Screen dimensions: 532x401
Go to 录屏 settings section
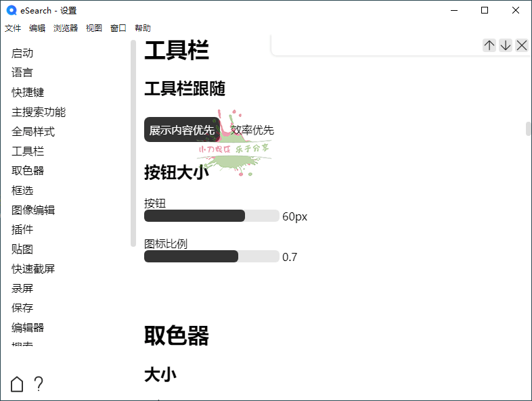22,288
